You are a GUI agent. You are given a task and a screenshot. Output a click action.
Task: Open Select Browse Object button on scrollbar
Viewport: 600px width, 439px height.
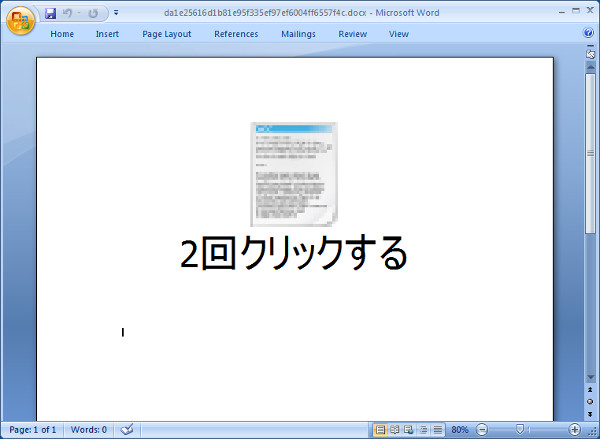(x=590, y=401)
